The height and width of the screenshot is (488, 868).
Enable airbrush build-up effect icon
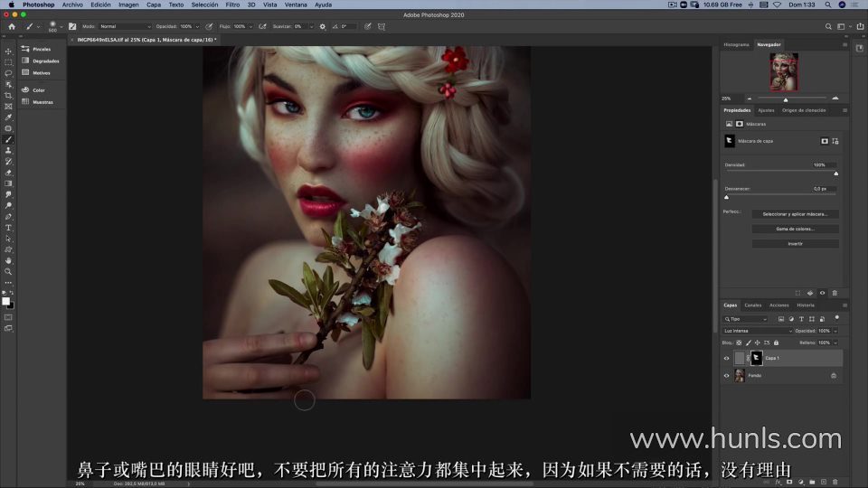262,26
